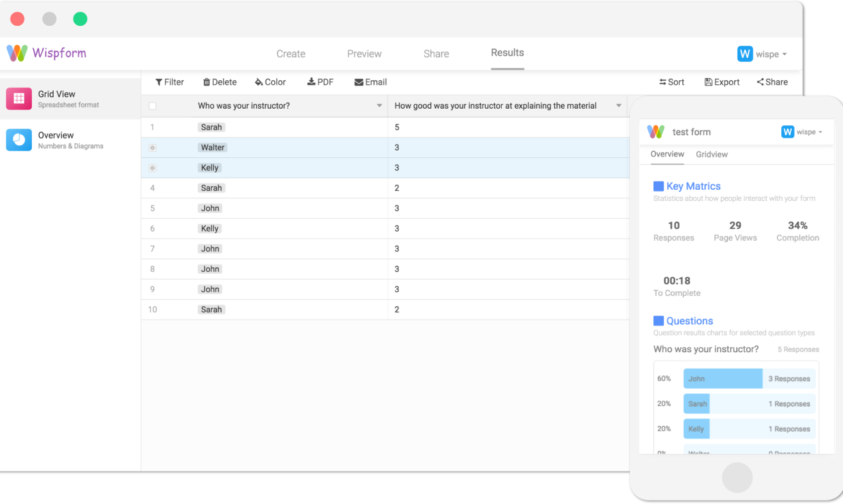Open Overview Numbers & Diagrams in sidebar

click(x=70, y=140)
